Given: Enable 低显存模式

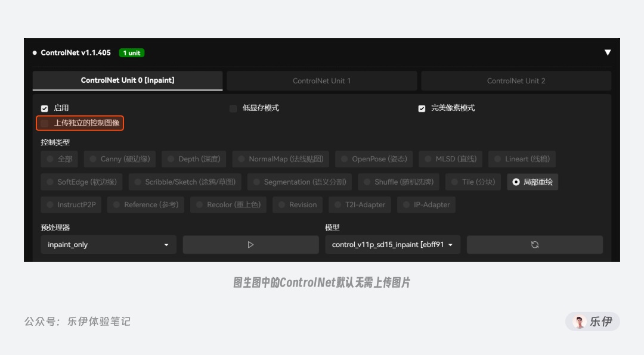Looking at the screenshot, I should coord(233,108).
